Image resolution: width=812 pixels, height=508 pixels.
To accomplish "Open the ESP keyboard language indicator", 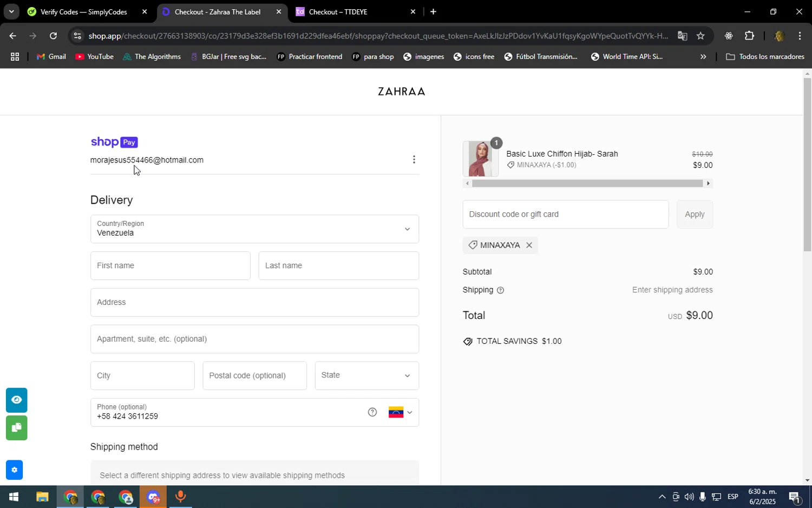I will pos(733,497).
